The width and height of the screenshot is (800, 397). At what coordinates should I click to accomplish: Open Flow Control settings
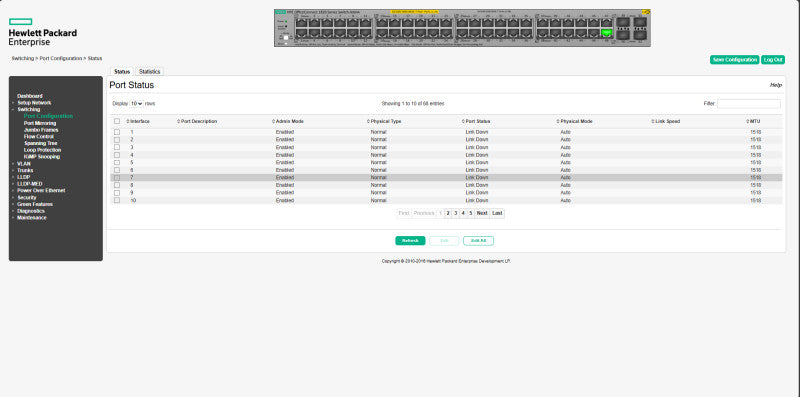(x=39, y=137)
